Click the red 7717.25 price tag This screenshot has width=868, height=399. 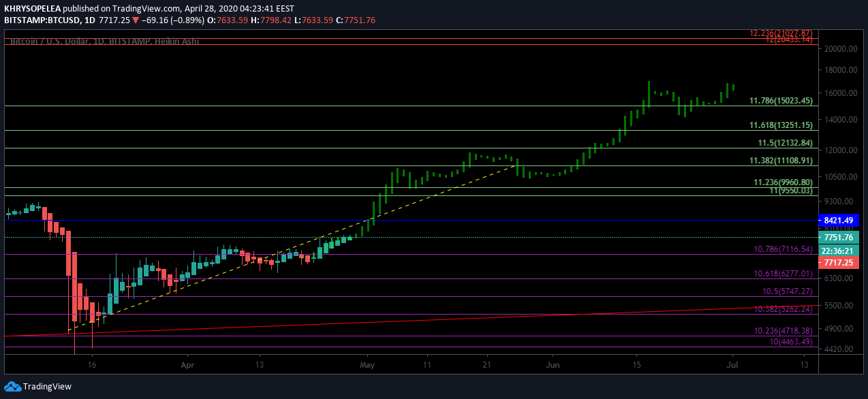[839, 262]
